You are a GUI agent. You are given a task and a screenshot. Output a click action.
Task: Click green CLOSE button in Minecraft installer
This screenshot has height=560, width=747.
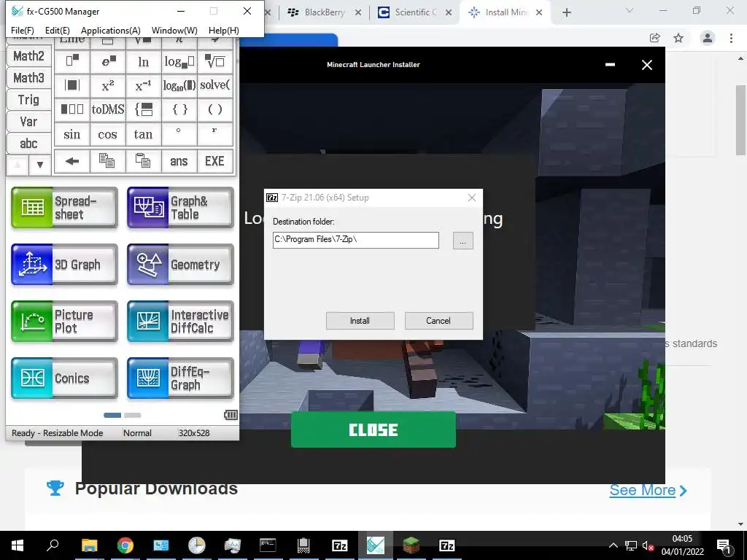(373, 429)
